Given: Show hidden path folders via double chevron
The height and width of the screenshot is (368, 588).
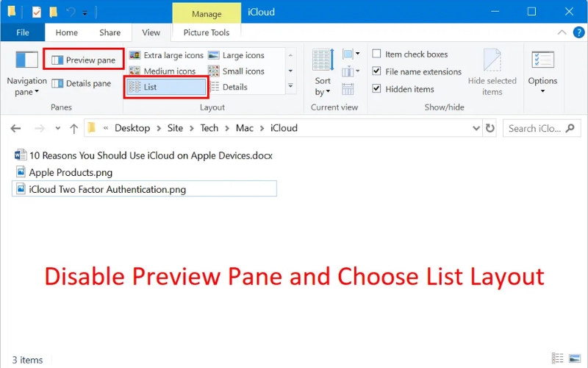Looking at the screenshot, I should pyautogui.click(x=106, y=128).
